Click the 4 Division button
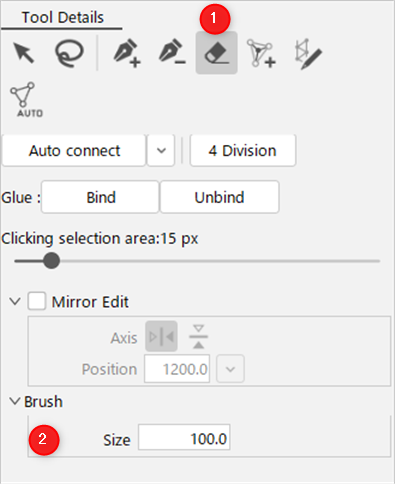The image size is (395, 484). 243,151
